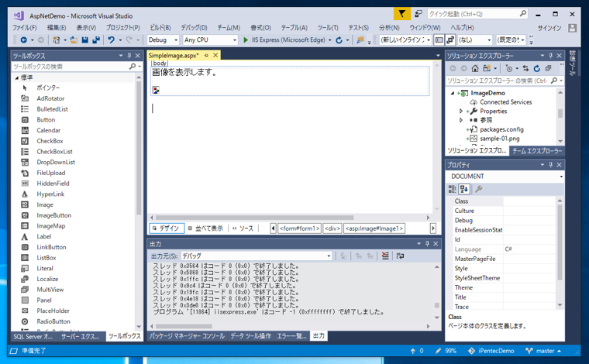Click the quick launch search box
The width and height of the screenshot is (589, 364).
(x=477, y=14)
